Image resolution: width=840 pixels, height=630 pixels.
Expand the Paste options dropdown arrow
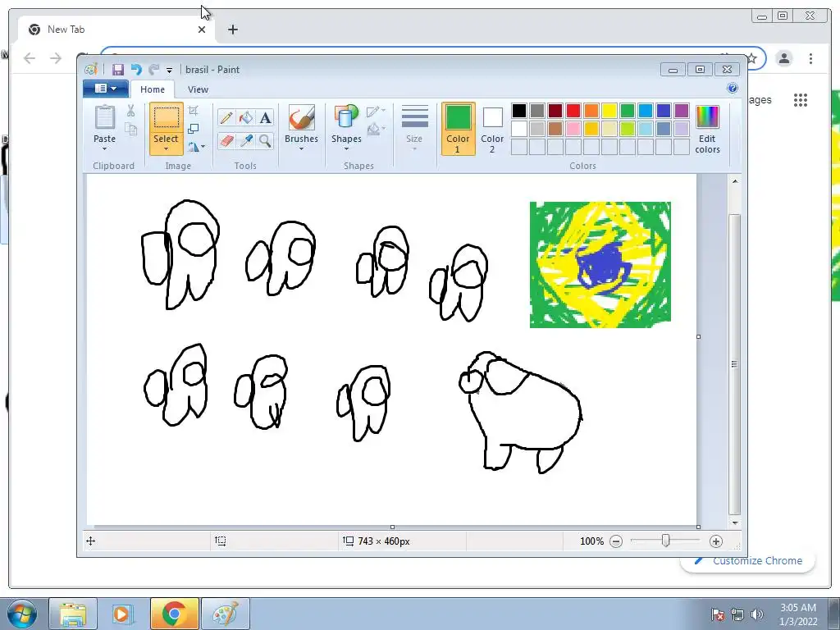click(104, 149)
